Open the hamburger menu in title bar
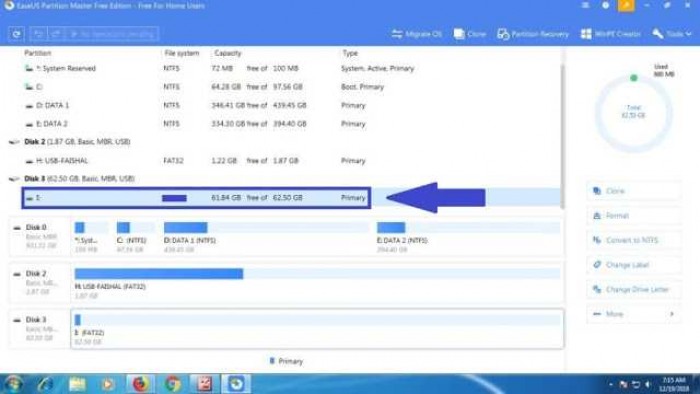 click(x=585, y=5)
